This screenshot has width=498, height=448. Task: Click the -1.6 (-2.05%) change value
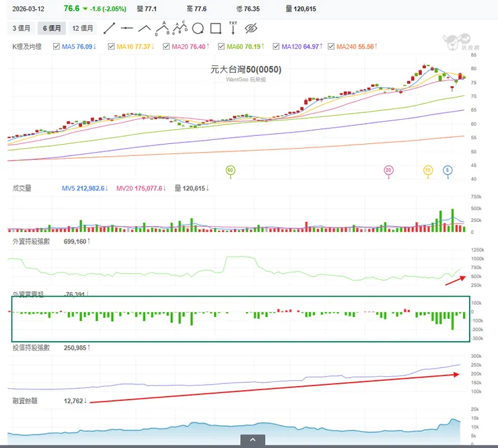pos(108,9)
